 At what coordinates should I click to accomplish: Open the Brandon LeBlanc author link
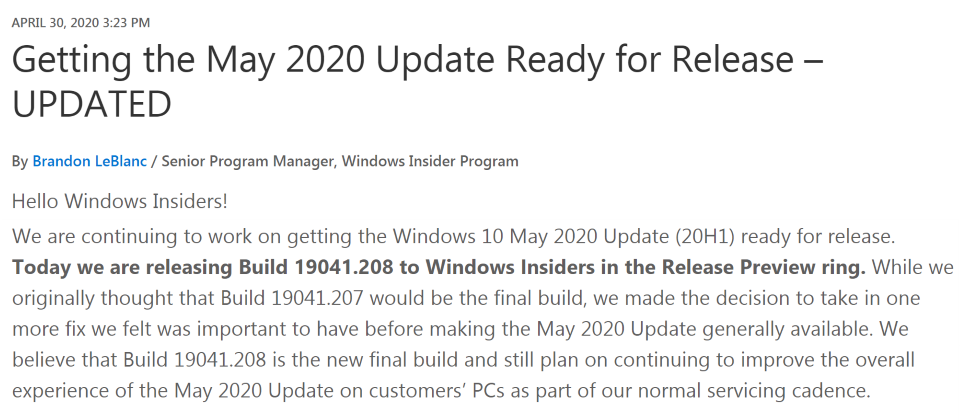(x=89, y=161)
